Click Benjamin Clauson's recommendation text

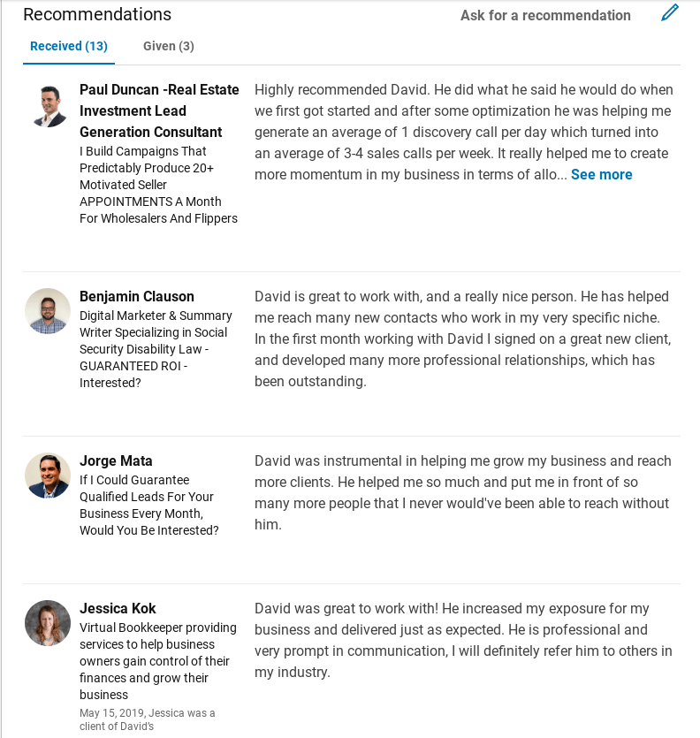pos(463,339)
